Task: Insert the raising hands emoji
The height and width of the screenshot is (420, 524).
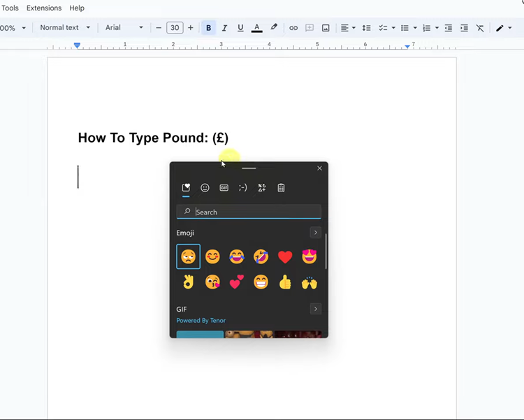Action: [x=310, y=282]
